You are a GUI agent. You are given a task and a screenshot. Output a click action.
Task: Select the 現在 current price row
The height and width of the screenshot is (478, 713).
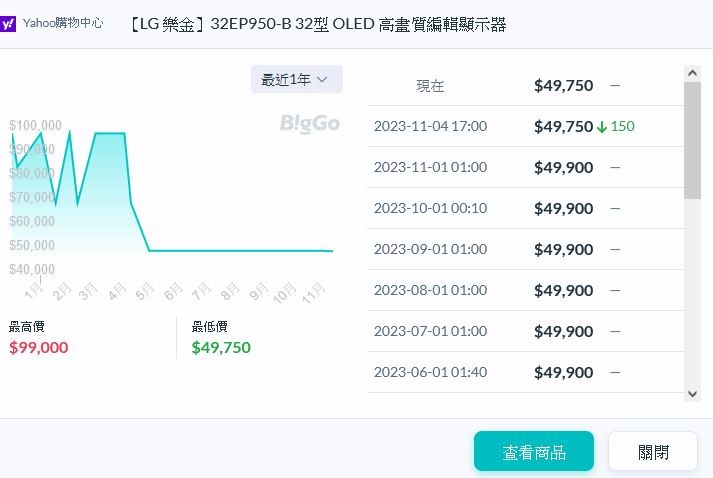tap(525, 86)
